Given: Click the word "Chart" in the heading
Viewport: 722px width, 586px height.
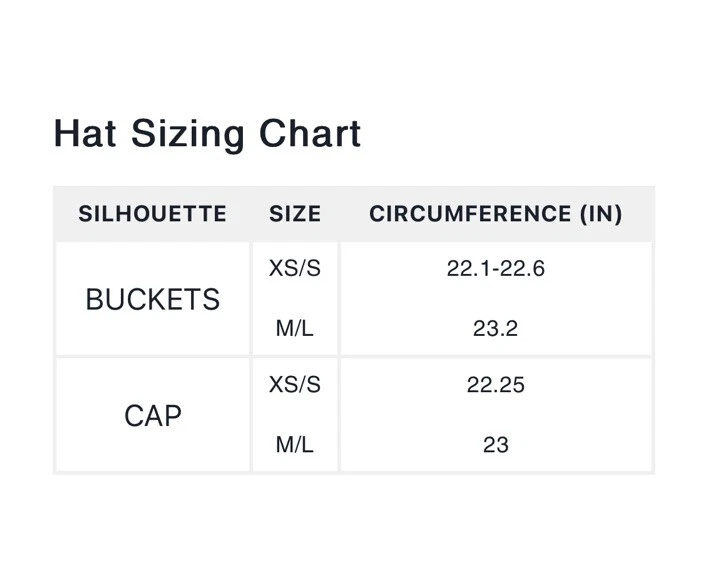Looking at the screenshot, I should [x=310, y=133].
